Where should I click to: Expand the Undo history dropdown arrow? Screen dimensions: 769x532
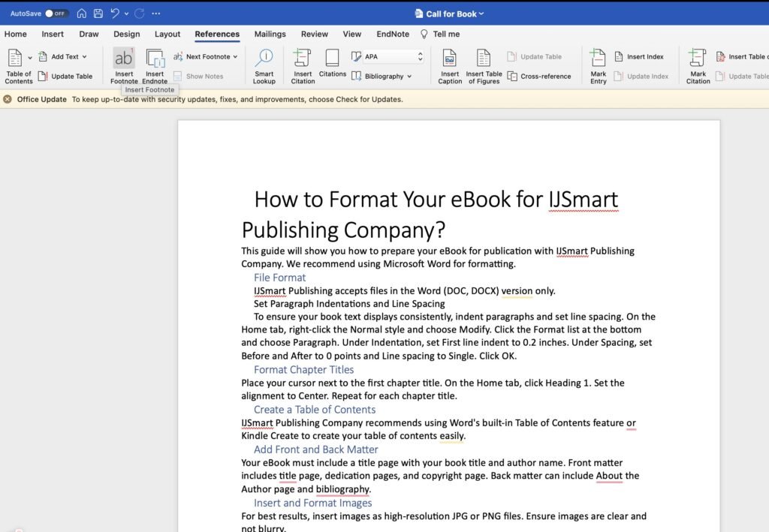[126, 14]
